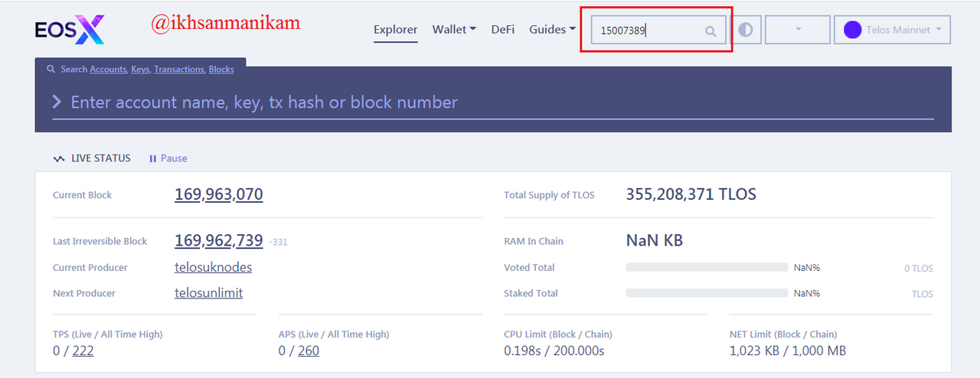Toggle dark mode contrast icon

pyautogui.click(x=746, y=30)
